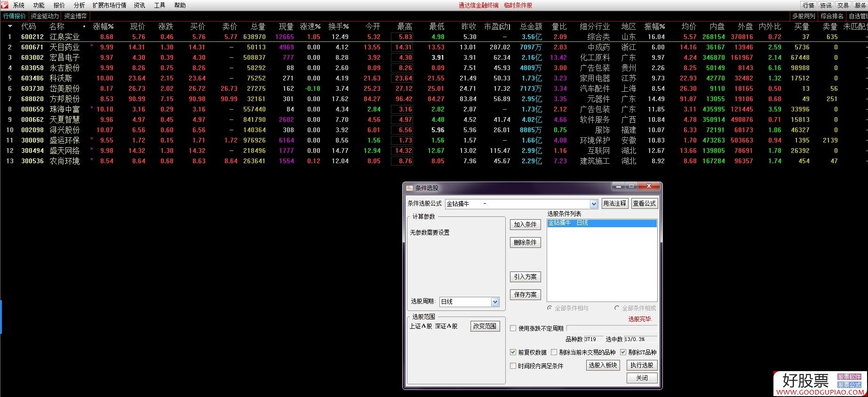Image resolution: width=868 pixels, height=397 pixels.
Task: Select the 方邦股份 stock row
Action: click(434, 99)
